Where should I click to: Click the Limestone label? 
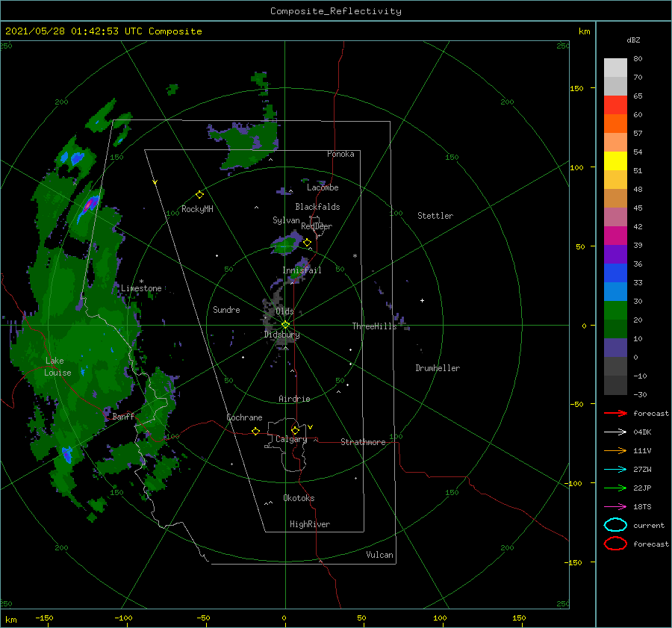click(141, 288)
